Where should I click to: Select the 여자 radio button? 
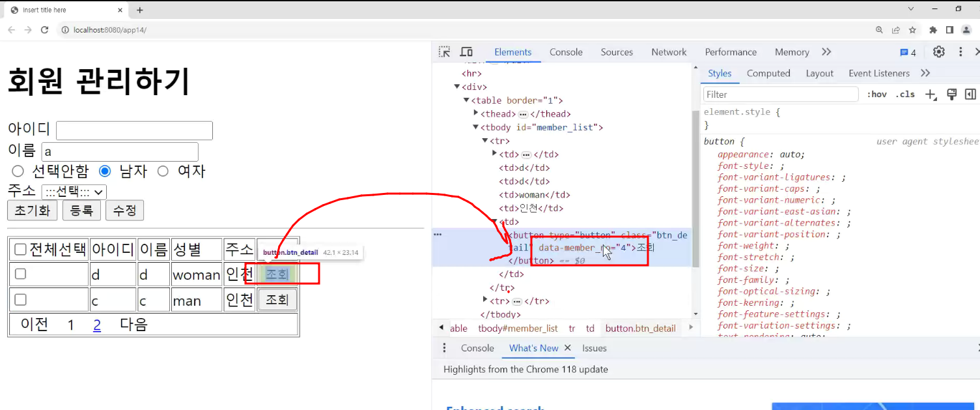pyautogui.click(x=163, y=171)
